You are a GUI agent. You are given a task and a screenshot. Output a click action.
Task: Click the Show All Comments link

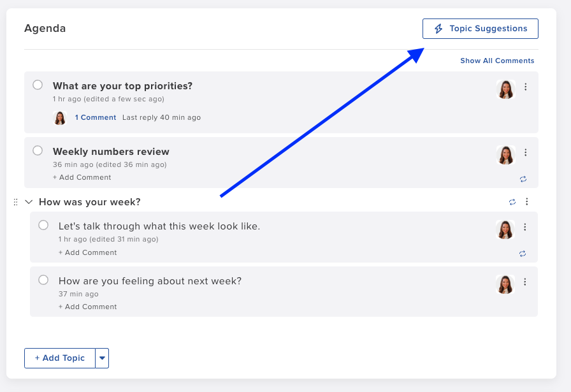498,61
